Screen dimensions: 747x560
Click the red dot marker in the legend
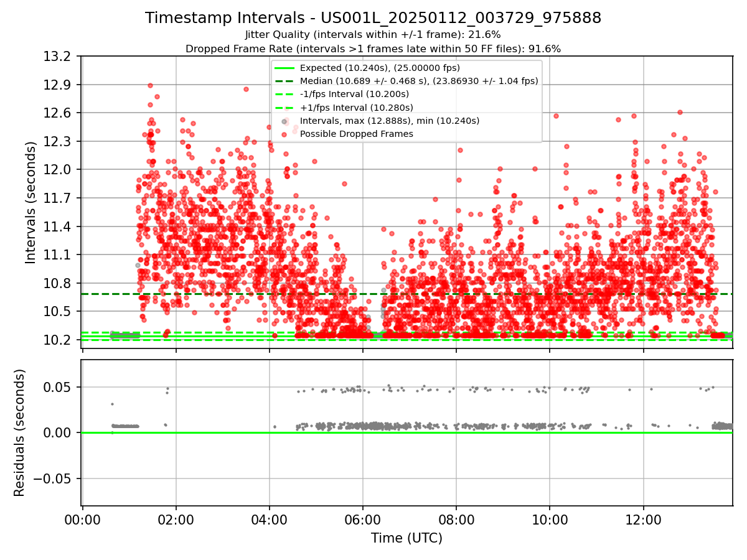(x=284, y=134)
